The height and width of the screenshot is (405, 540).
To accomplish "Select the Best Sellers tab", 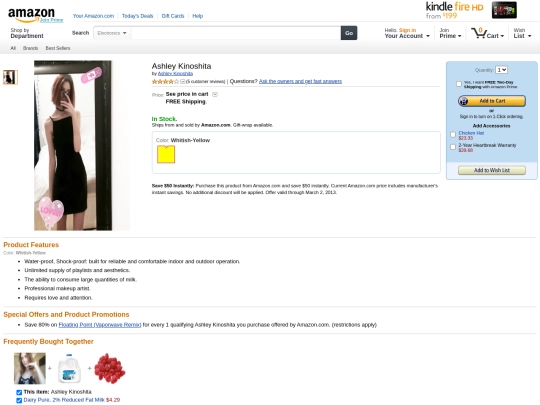I will (58, 48).
